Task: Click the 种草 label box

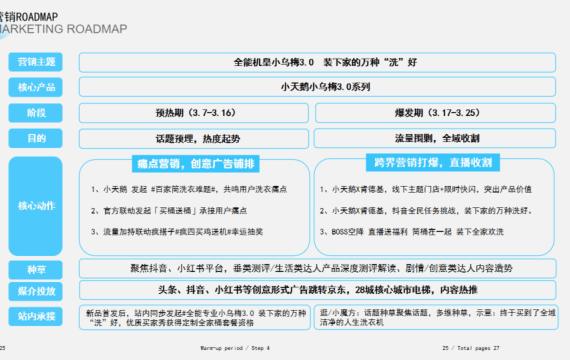Action: (35, 269)
